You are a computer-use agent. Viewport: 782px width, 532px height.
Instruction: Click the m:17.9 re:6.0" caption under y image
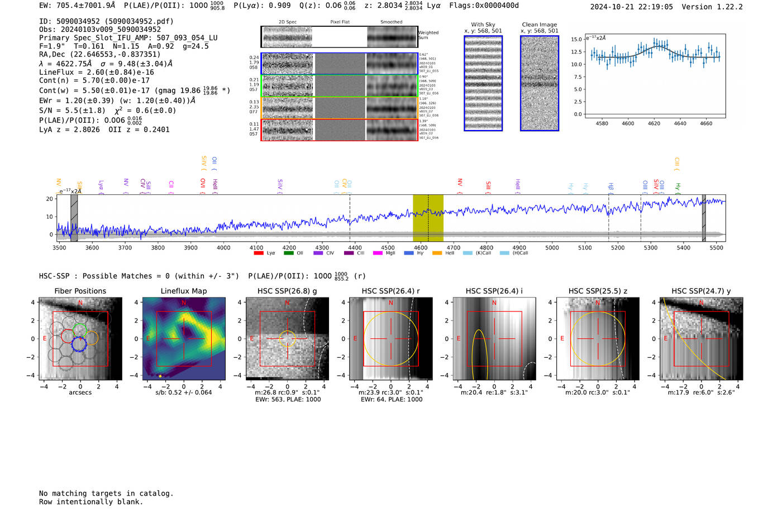[x=702, y=392]
